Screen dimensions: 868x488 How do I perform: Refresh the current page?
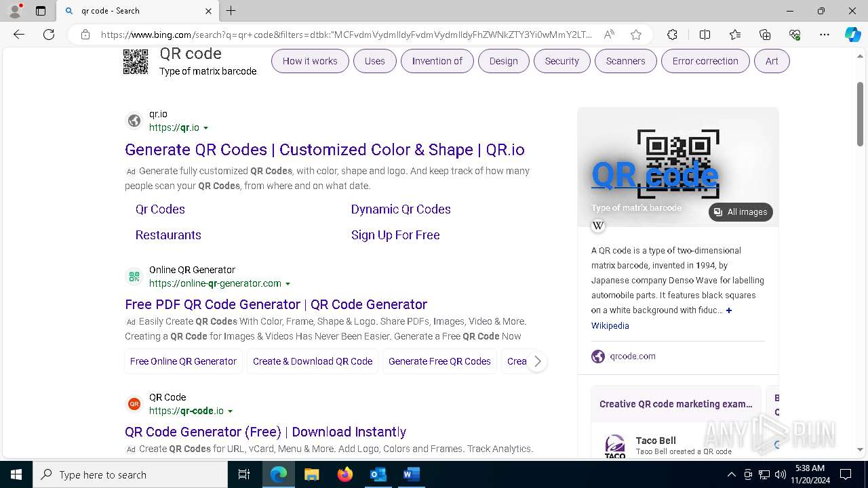pyautogui.click(x=49, y=35)
